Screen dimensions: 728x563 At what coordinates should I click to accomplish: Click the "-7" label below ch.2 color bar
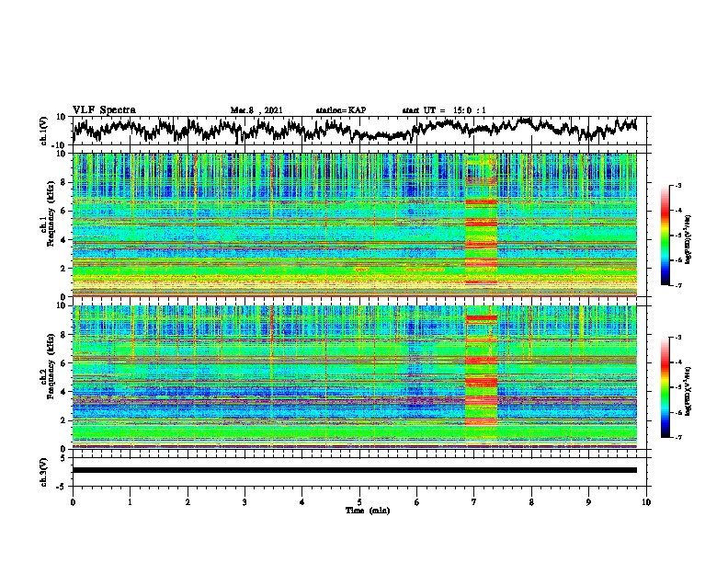pyautogui.click(x=678, y=438)
